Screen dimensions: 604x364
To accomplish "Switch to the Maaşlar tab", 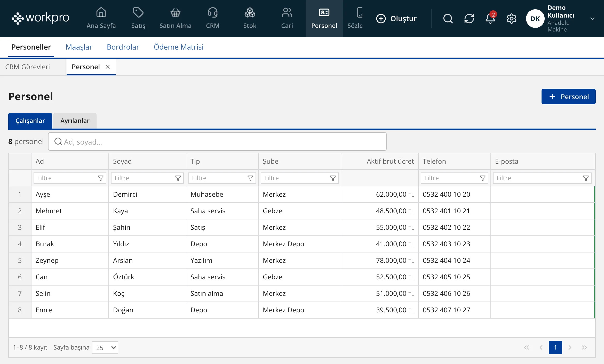I will 79,47.
